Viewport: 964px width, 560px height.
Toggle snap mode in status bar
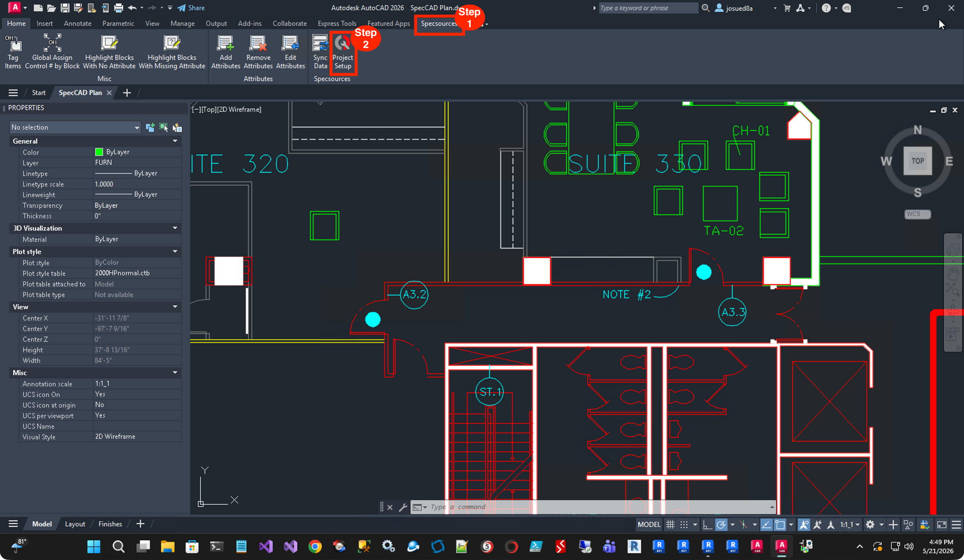[684, 524]
